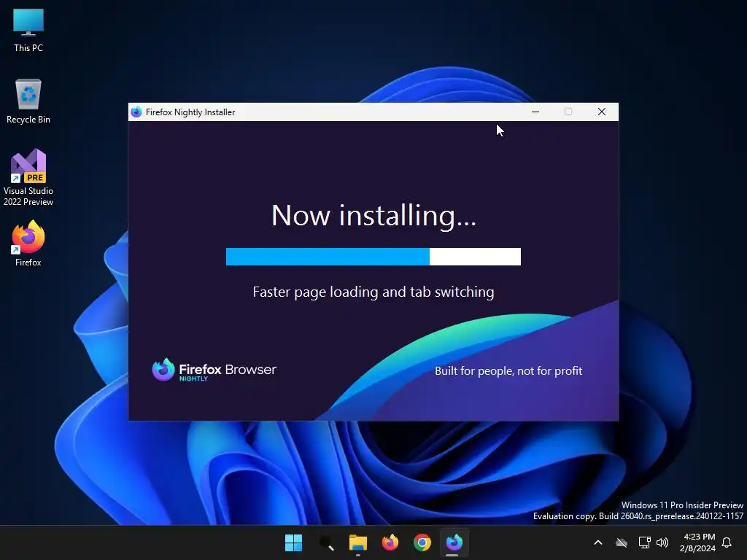Open the notifications bell icon

(727, 542)
